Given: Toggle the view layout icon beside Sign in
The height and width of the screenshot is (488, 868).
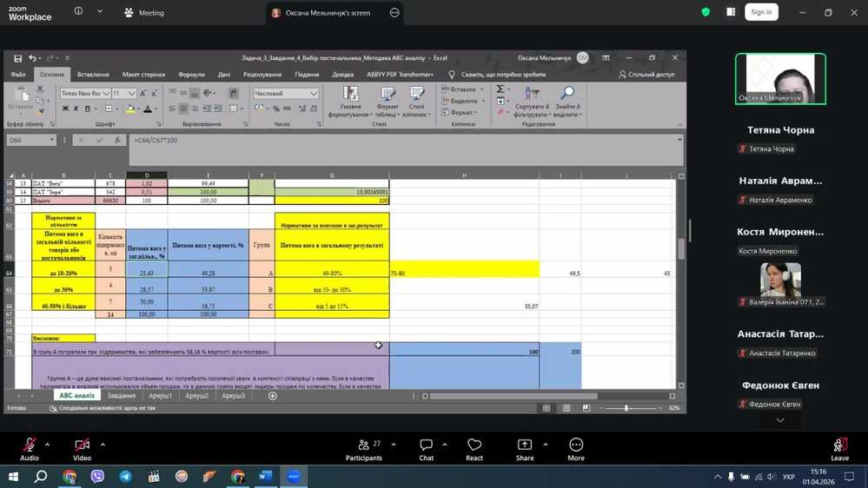Looking at the screenshot, I should pos(731,12).
